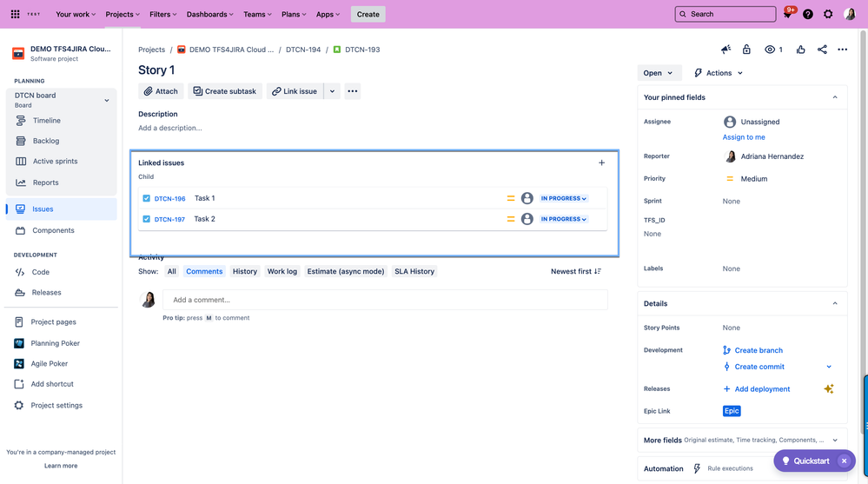Open more options ellipsis next to Link issue
This screenshot has height=484, width=868.
[352, 91]
